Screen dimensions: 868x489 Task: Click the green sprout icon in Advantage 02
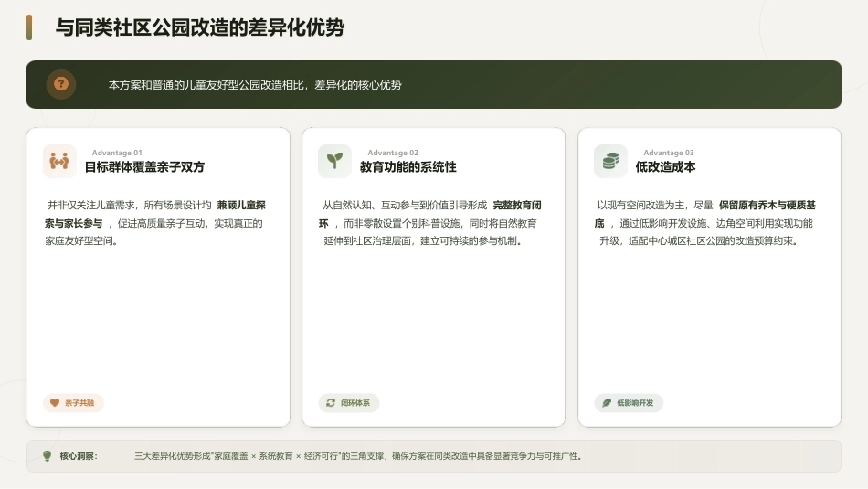coord(334,161)
